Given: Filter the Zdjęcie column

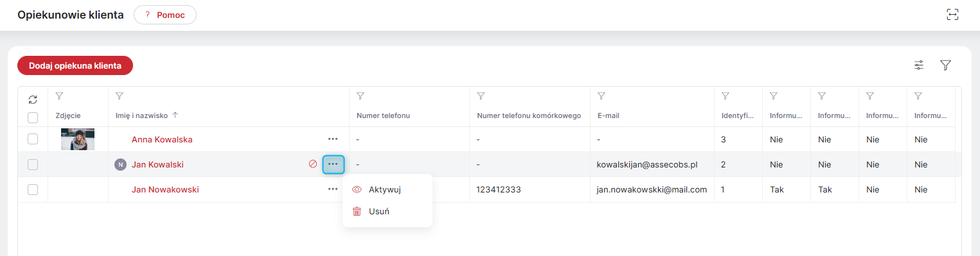Looking at the screenshot, I should click(59, 96).
